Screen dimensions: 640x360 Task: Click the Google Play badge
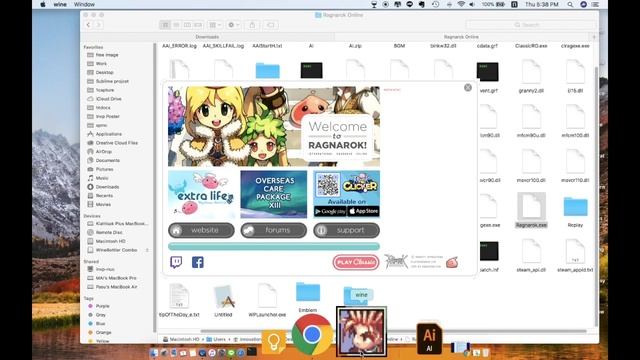tap(330, 211)
